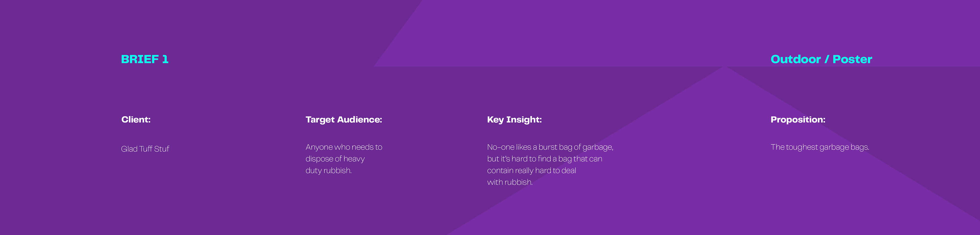Click the word 'Audience:' in the heading
The height and width of the screenshot is (235, 980).
pyautogui.click(x=360, y=120)
